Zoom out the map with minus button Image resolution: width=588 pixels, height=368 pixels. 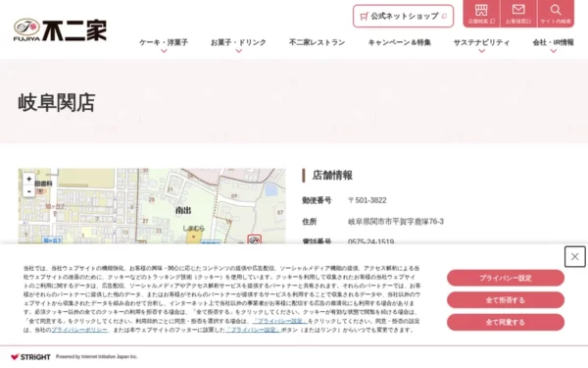(x=28, y=191)
